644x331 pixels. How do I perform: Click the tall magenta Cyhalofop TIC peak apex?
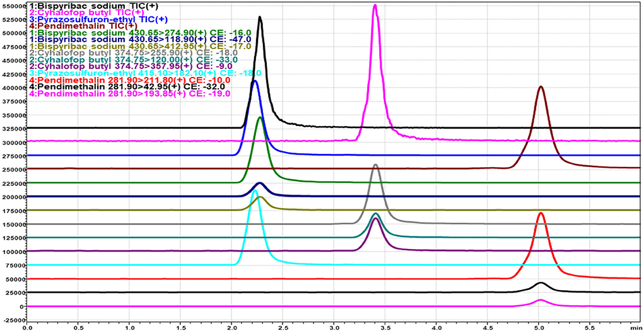click(x=375, y=5)
